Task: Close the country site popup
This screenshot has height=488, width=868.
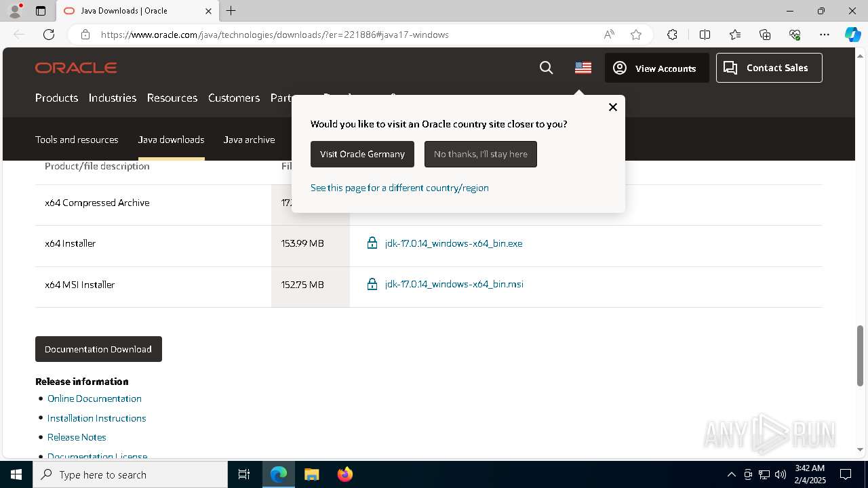Action: [613, 107]
